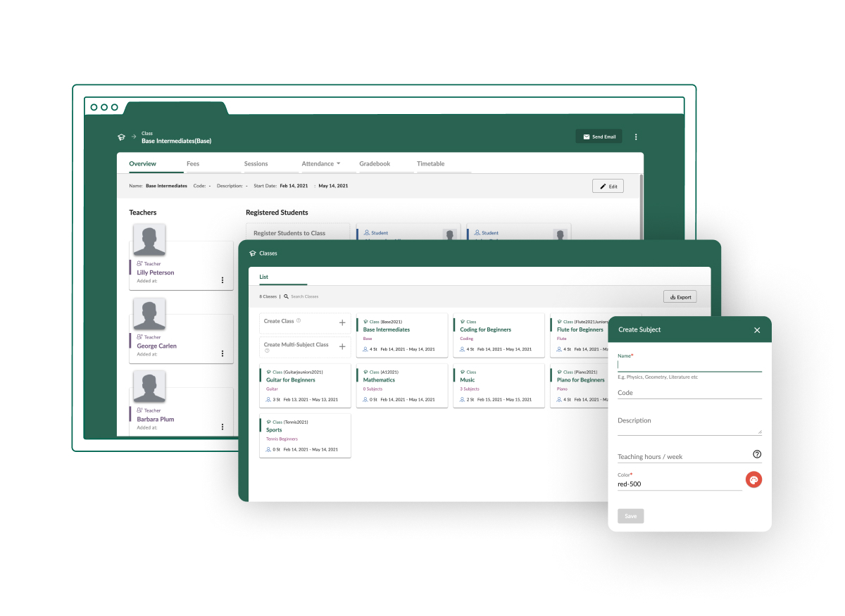Click the plus on Create Multi-Subject Class
845x616 pixels.
coord(343,347)
